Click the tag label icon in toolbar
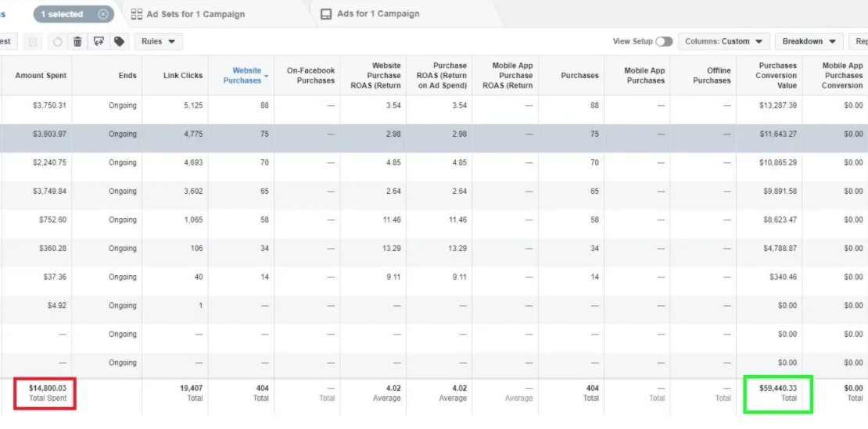The image size is (868, 429). tap(119, 41)
